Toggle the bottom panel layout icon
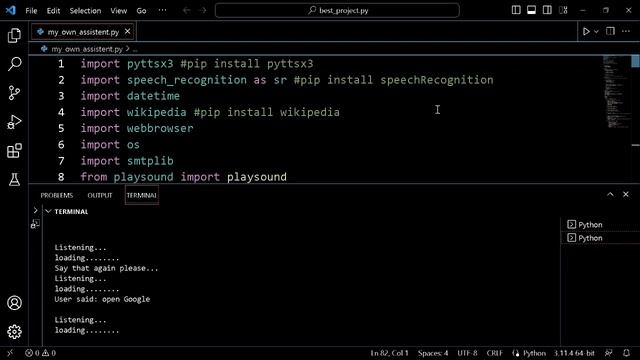Screen dimensions: 640x360 [x=531, y=10]
